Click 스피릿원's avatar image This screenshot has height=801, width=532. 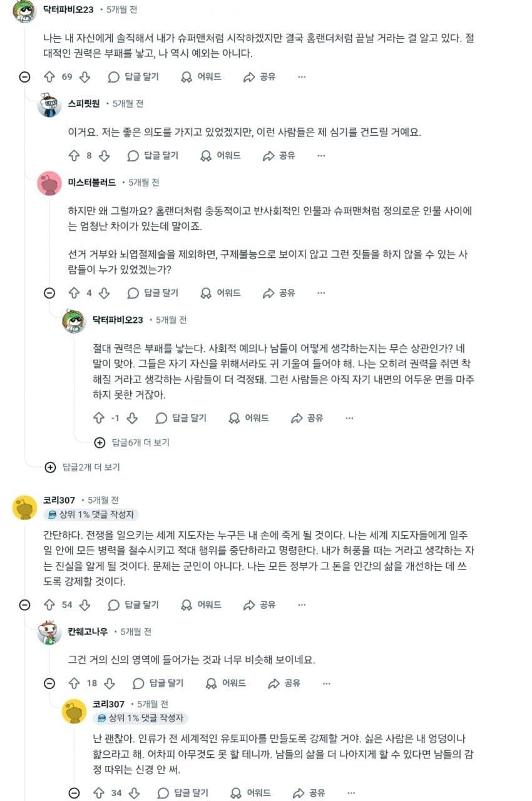click(49, 105)
